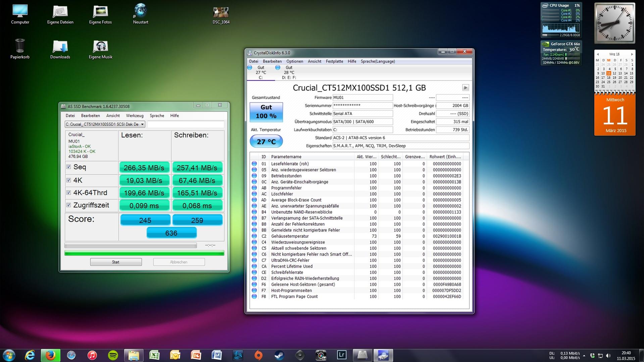Switch to AS SSD Benchmark taskbar button
Screen dimensions: 644x362
(x=362, y=355)
